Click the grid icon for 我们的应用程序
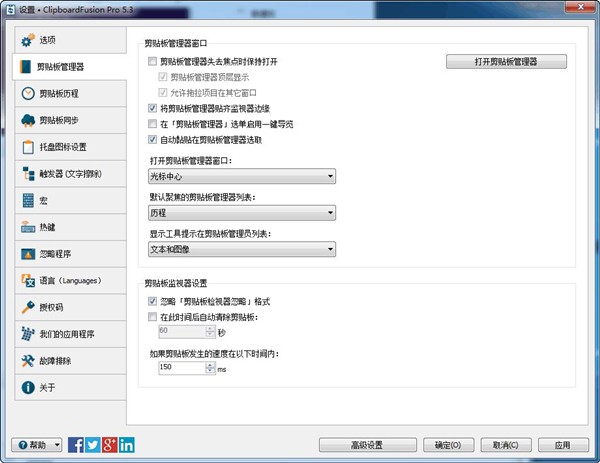The height and width of the screenshot is (463, 600). tap(28, 334)
